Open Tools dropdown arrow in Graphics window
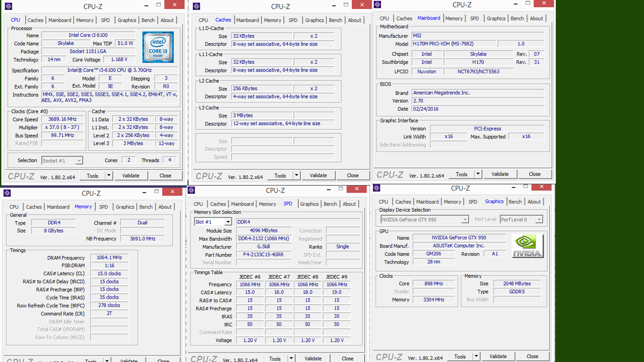The image size is (644, 362). point(476,356)
